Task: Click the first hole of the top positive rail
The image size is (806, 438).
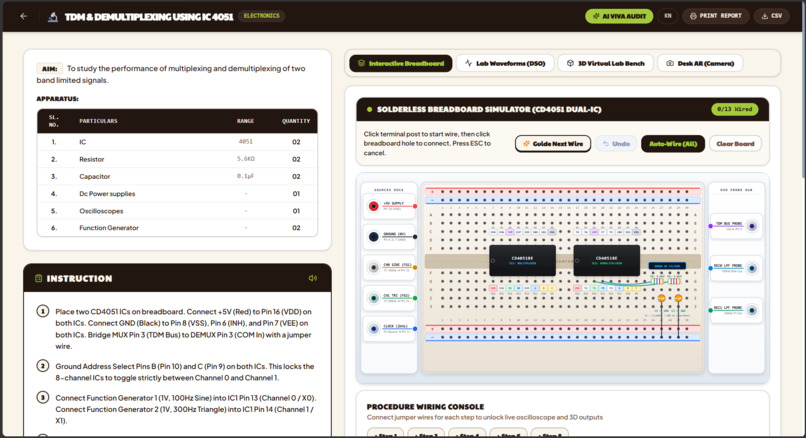Action: click(x=443, y=191)
